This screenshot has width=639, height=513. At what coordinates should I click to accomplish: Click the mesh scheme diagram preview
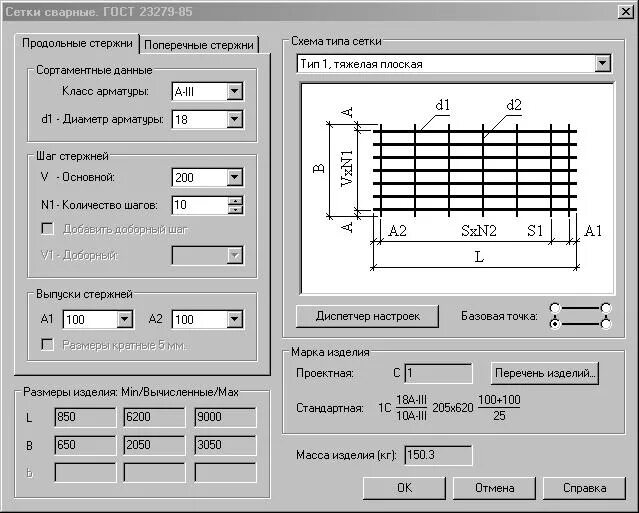pyautogui.click(x=457, y=188)
